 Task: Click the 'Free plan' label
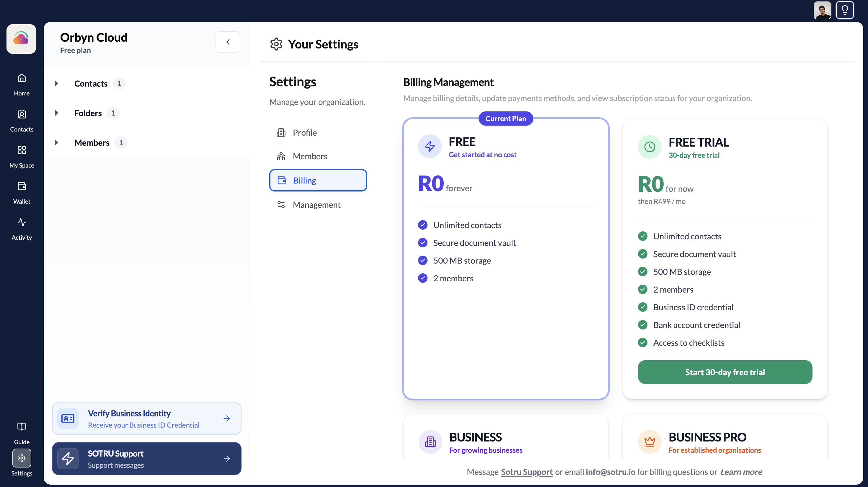tap(76, 50)
